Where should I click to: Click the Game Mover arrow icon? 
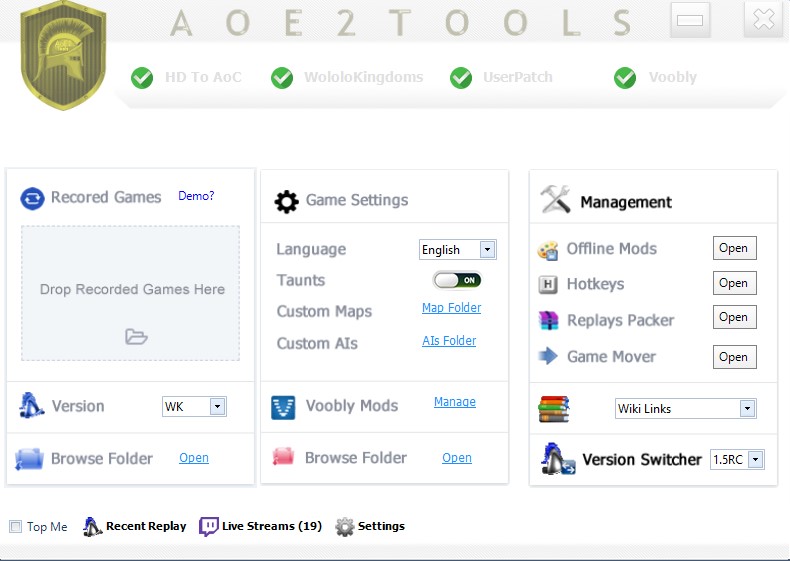pos(548,356)
